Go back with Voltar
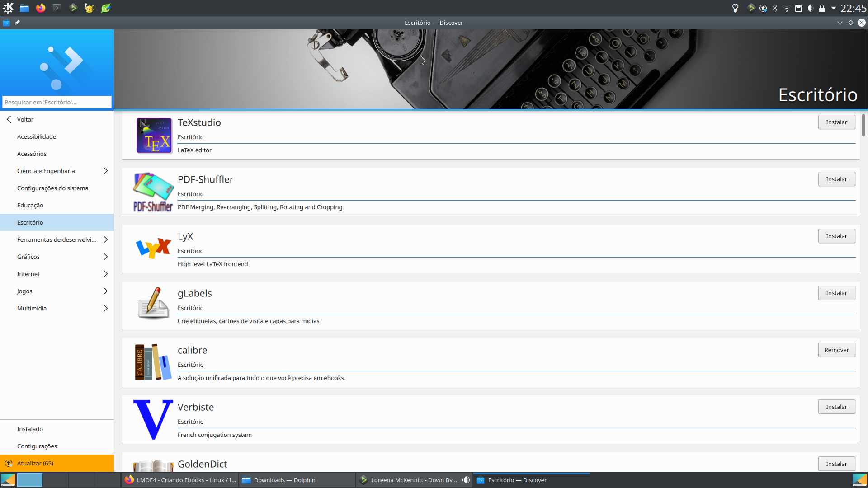Viewport: 868px width, 488px height. click(57, 119)
